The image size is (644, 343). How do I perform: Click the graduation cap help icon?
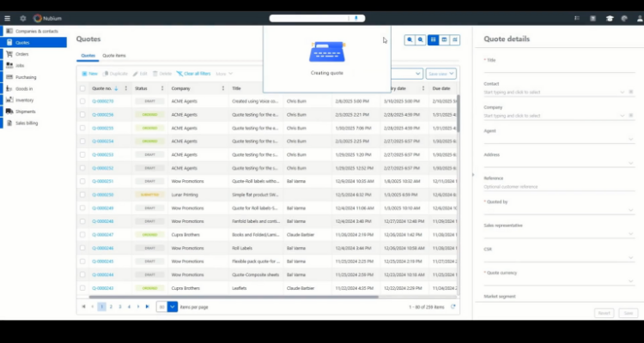pos(610,18)
